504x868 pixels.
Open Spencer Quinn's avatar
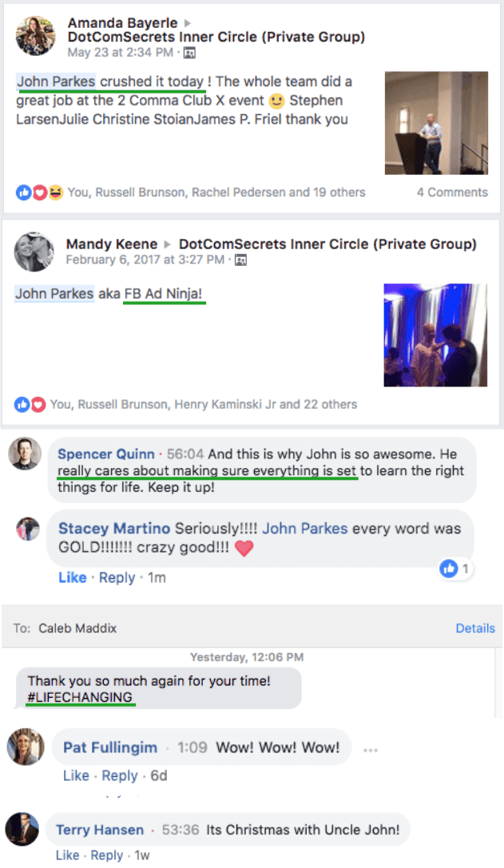click(25, 454)
